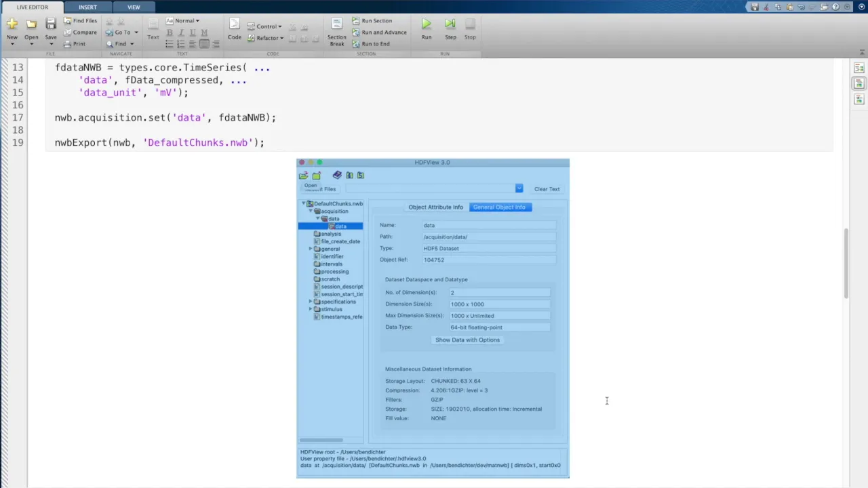Image resolution: width=868 pixels, height=488 pixels.
Task: Click the quick-access Paste icon
Action: (x=789, y=7)
